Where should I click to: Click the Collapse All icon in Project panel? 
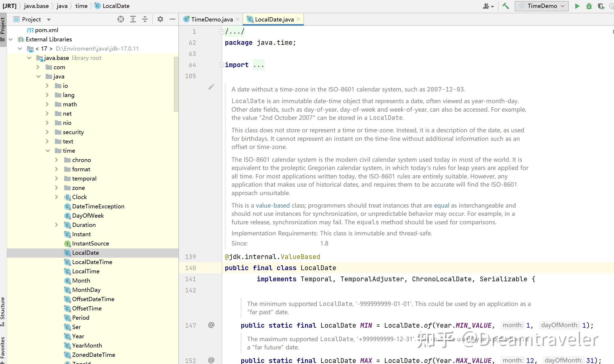pyautogui.click(x=145, y=19)
